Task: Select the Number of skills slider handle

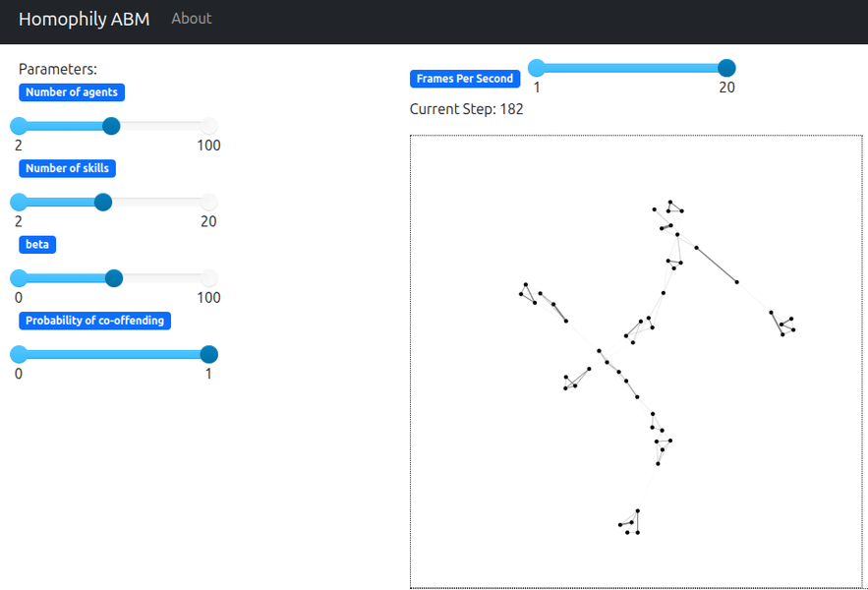Action: pos(103,202)
